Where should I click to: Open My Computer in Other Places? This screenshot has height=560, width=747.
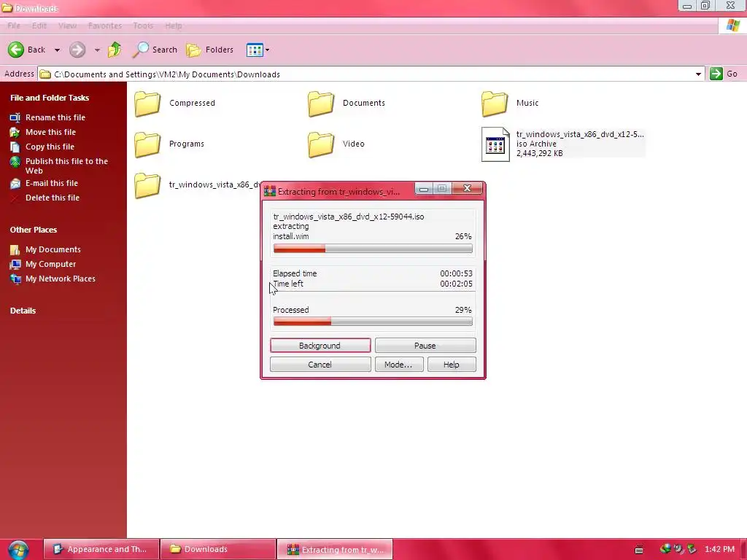click(50, 264)
